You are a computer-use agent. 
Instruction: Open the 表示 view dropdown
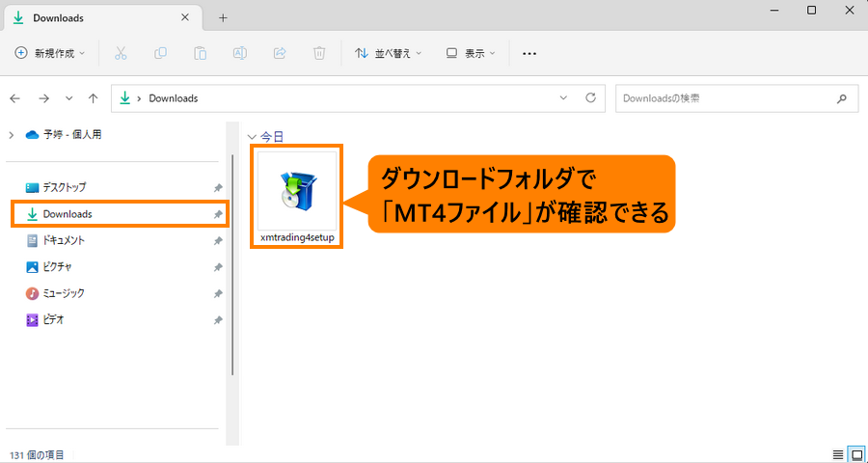tap(471, 54)
